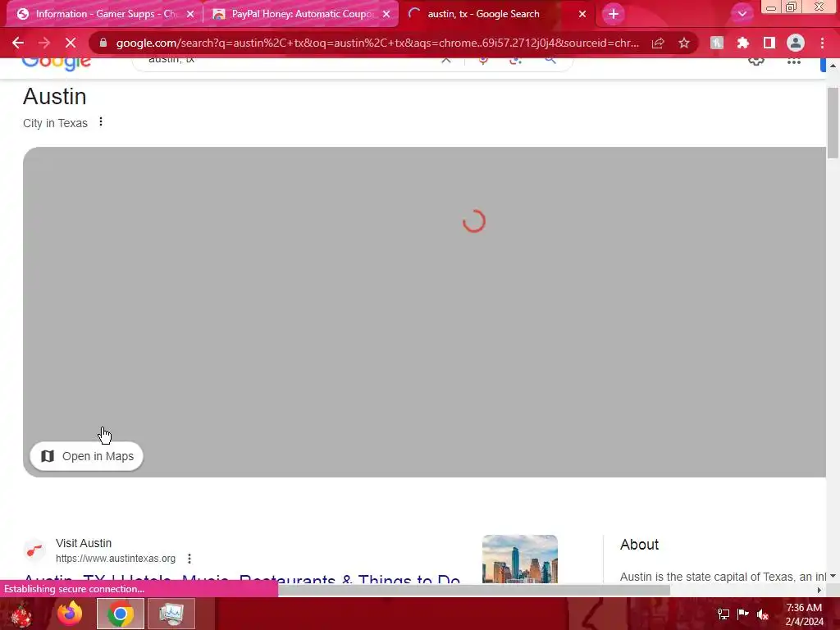Submit search with magnifier icon

coord(550,60)
